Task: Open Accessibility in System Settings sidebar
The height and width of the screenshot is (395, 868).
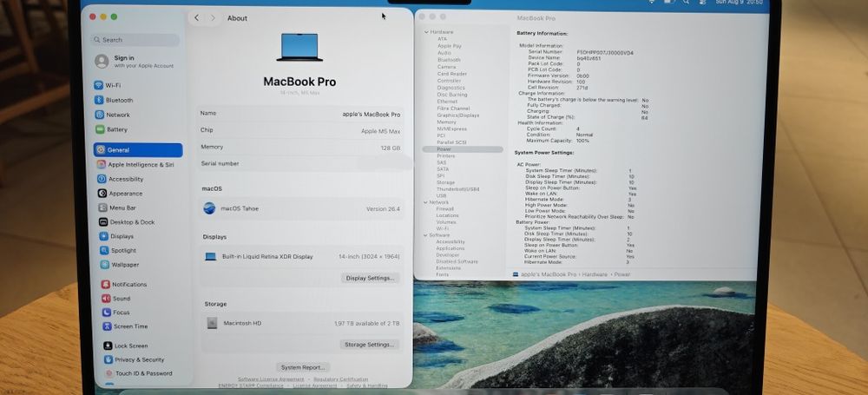Action: tap(120, 179)
